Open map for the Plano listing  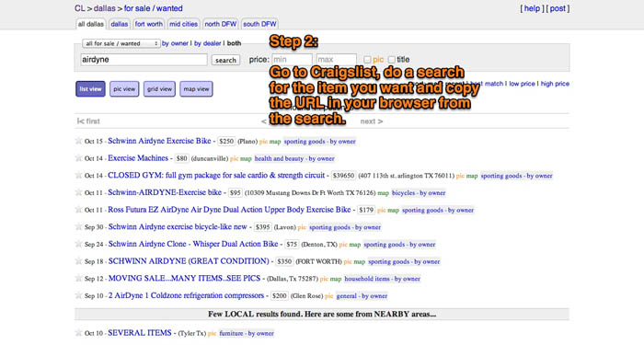(x=275, y=142)
